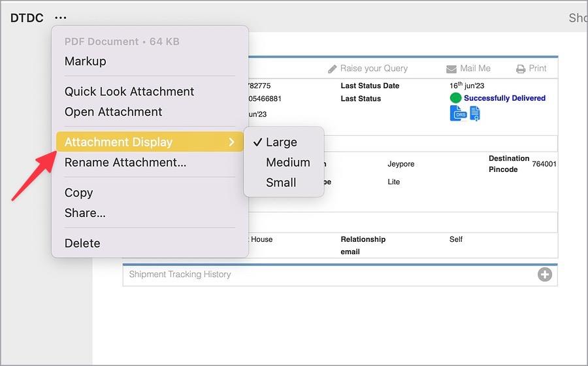Viewport: 588px width, 366px height.
Task: Click the Print link
Action: point(538,68)
